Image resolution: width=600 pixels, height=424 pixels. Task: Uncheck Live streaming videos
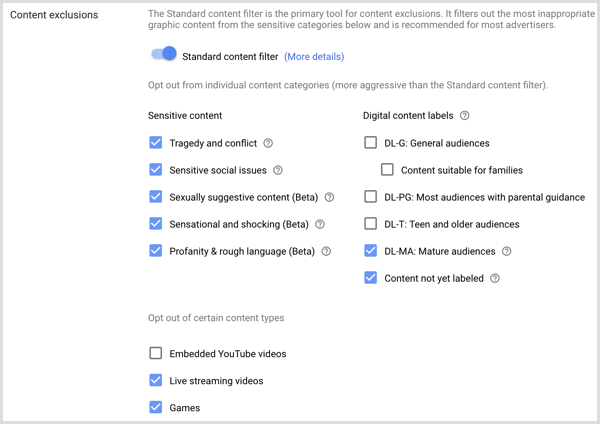(155, 380)
